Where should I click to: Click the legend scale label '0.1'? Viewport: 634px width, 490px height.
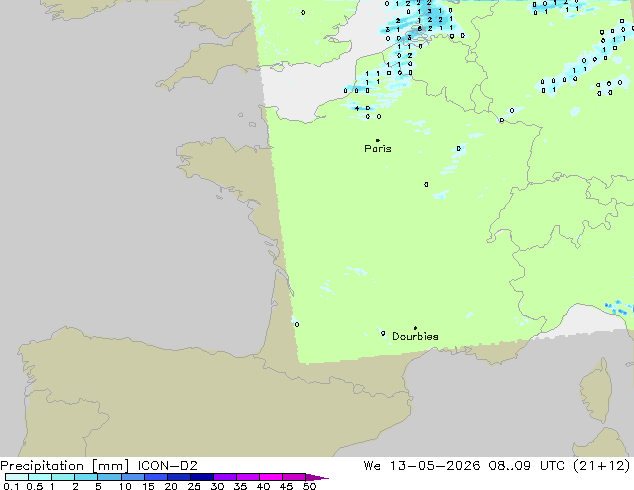[x=11, y=486]
